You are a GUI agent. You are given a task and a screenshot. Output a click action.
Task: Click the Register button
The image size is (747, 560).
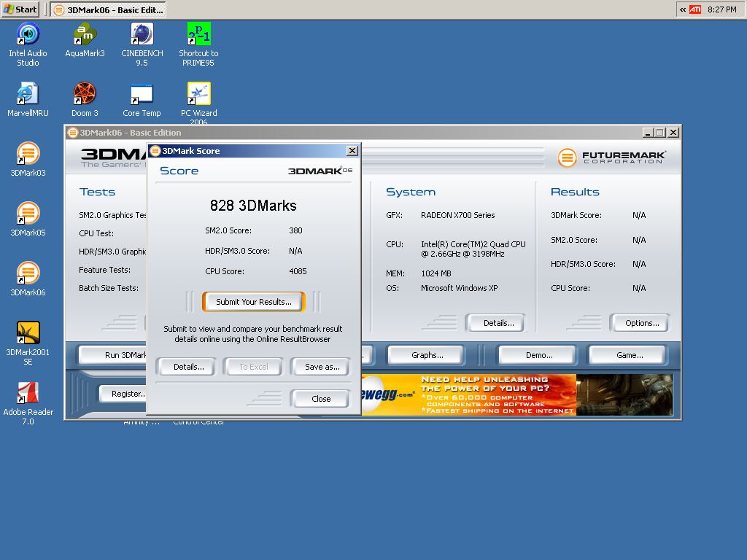click(124, 394)
